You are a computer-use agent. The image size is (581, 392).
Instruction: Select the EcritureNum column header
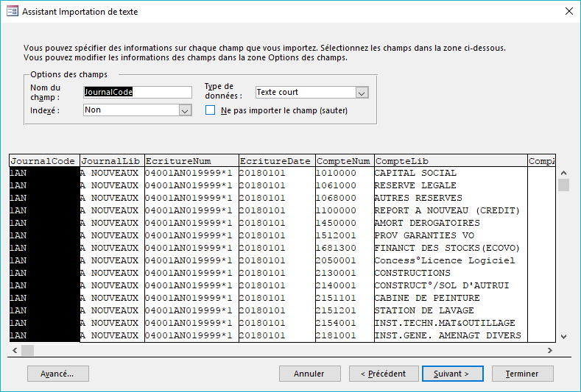coord(191,161)
